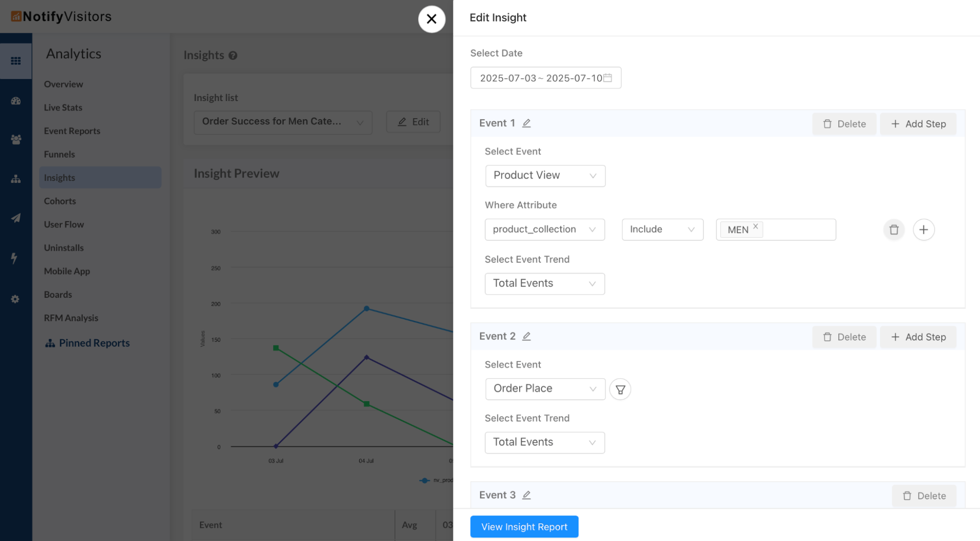Open Event Reports menu item
Screen dimensions: 980x541
72,131
